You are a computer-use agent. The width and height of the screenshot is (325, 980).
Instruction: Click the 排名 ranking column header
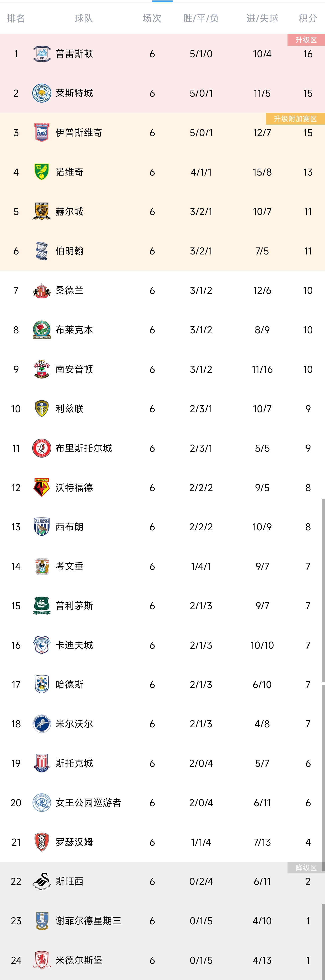point(16,18)
